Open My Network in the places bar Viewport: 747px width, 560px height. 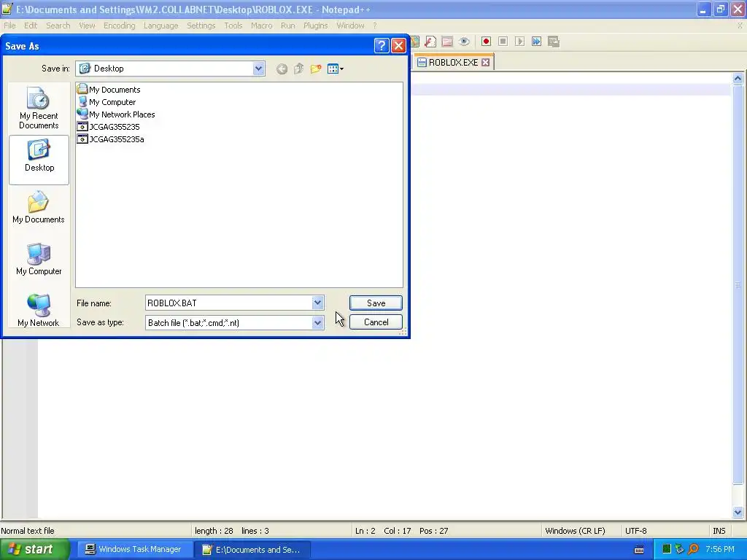coord(39,311)
